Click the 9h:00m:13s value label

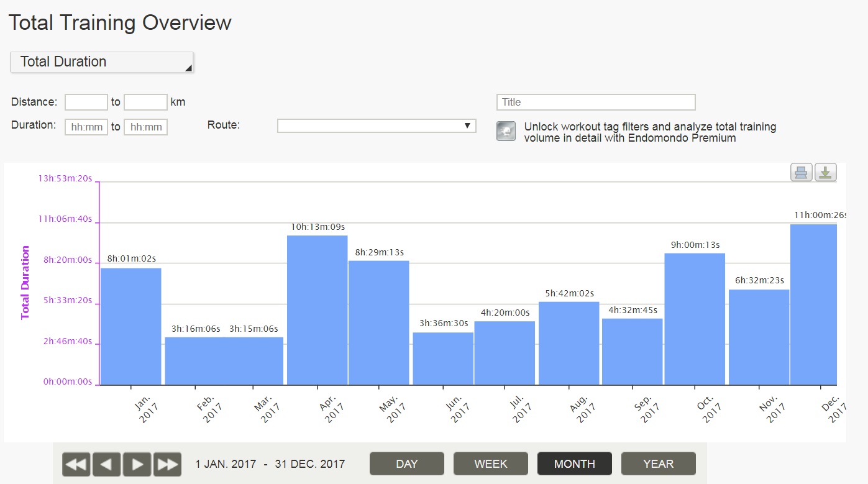click(x=695, y=245)
